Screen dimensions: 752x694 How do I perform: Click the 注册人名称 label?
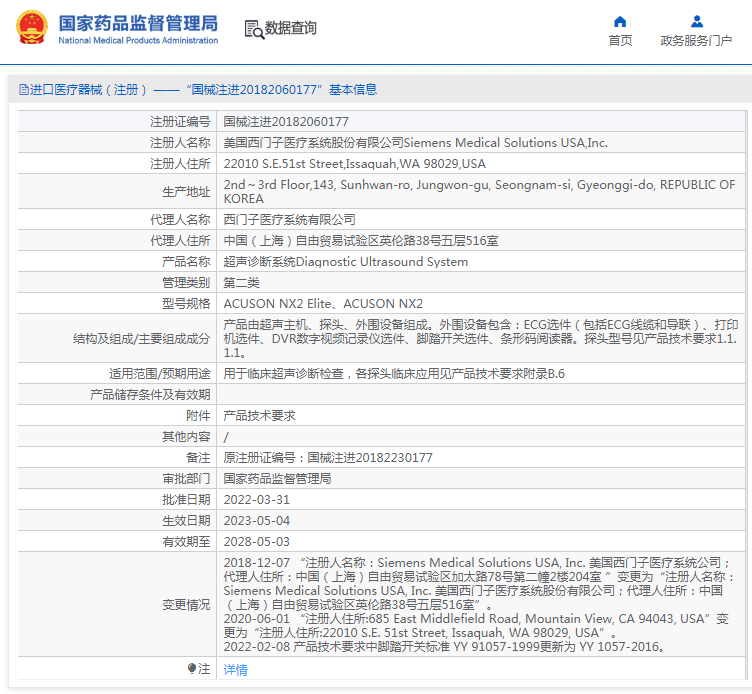(x=180, y=143)
